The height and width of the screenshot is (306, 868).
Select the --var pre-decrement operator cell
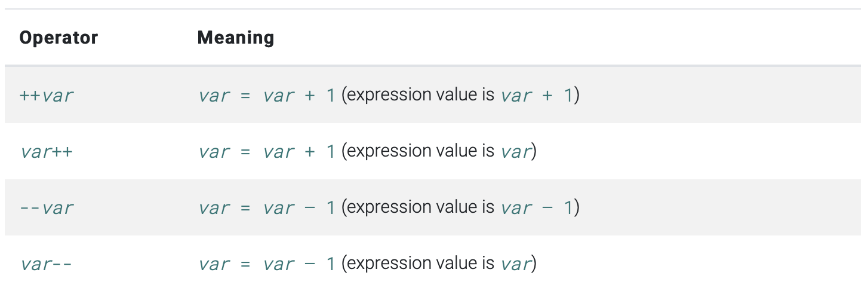47,207
